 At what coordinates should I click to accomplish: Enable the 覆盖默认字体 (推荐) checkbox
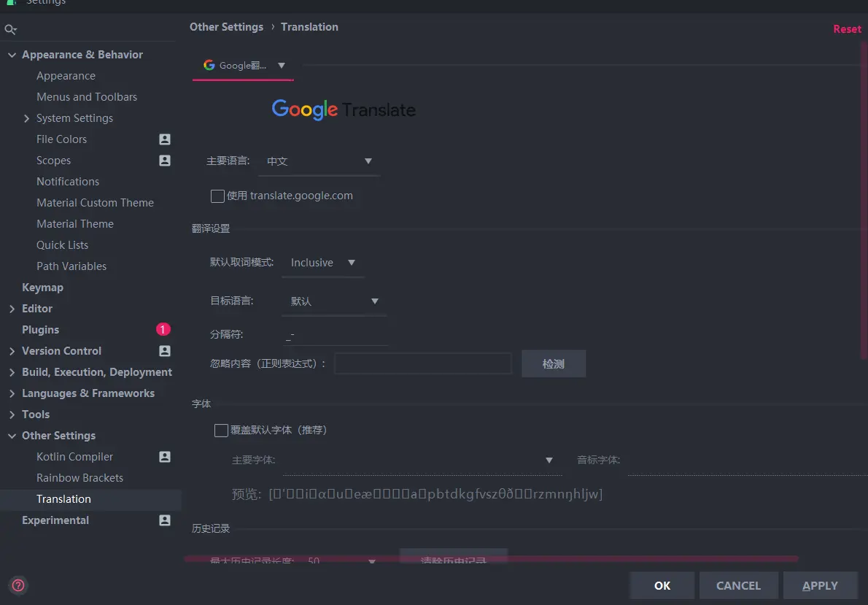tap(221, 431)
